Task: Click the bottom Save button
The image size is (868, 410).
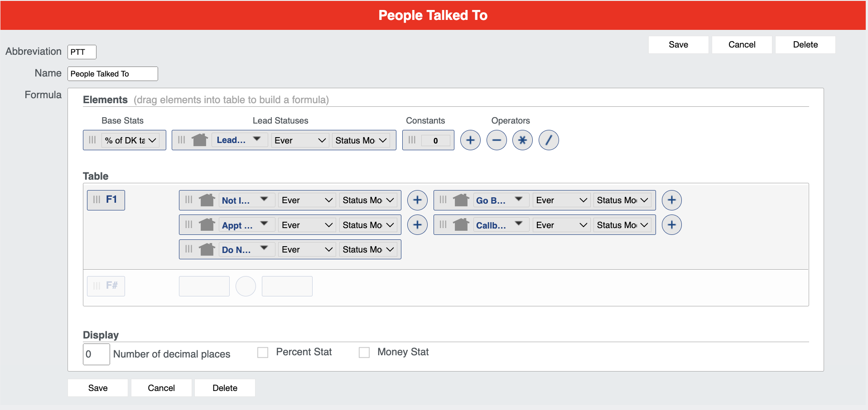Action: coord(98,388)
